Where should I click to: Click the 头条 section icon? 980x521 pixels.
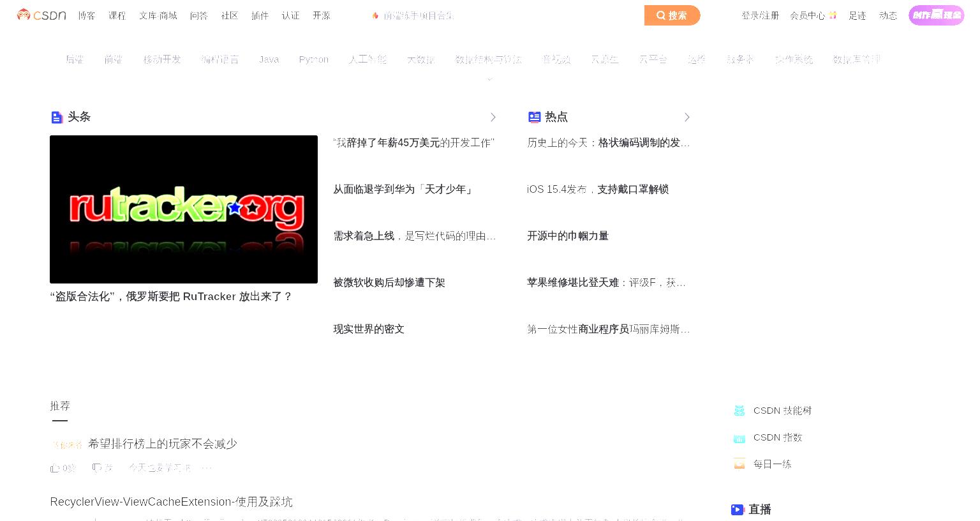tap(57, 117)
